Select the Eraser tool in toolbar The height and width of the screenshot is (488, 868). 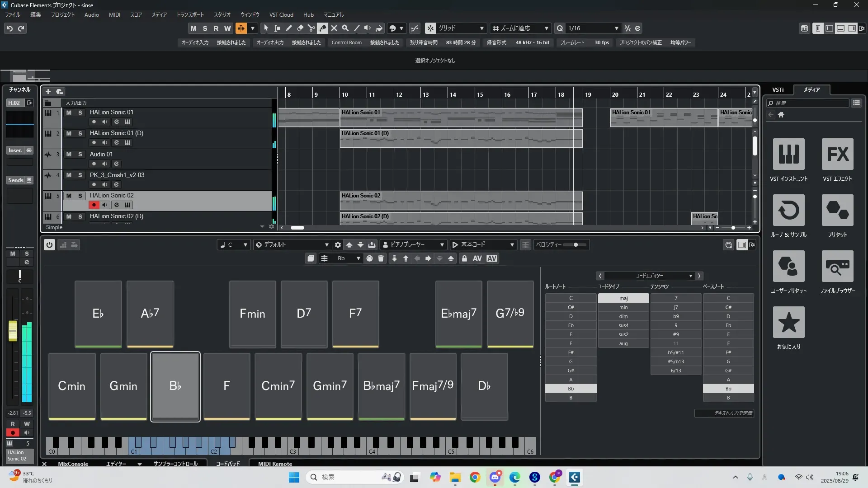(x=300, y=28)
